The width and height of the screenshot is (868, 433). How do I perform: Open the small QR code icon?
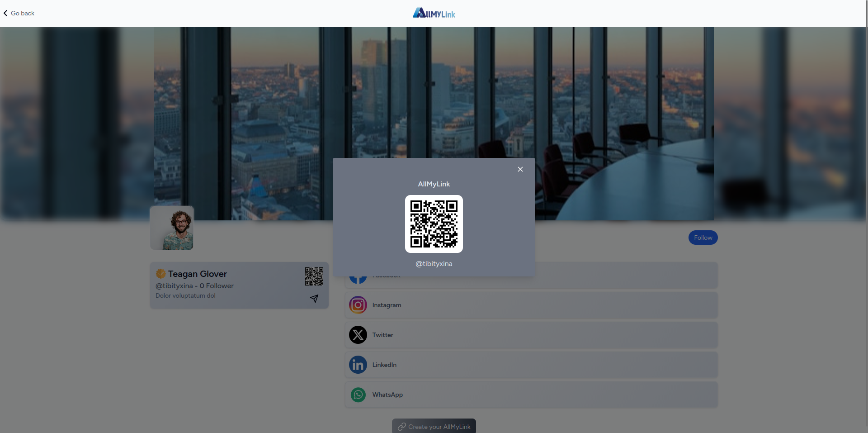tap(314, 276)
